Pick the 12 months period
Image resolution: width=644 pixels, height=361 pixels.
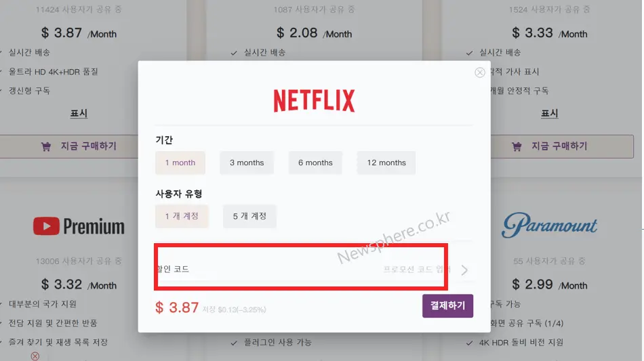click(386, 163)
